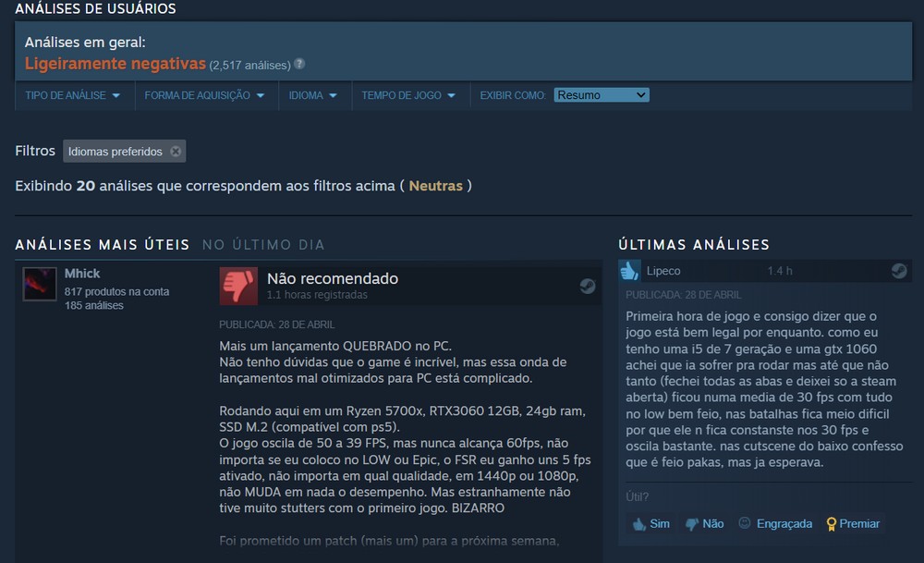Vote Não with the thumbs-down button
This screenshot has width=924, height=563.
[705, 523]
